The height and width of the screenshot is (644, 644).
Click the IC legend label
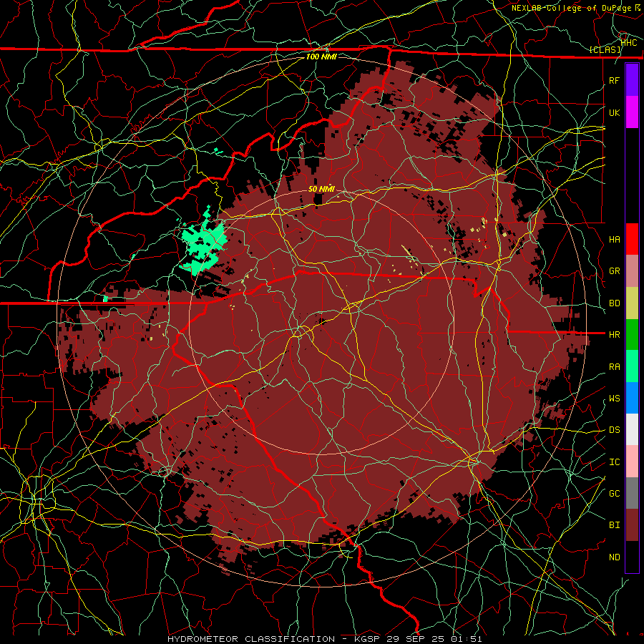pyautogui.click(x=614, y=462)
